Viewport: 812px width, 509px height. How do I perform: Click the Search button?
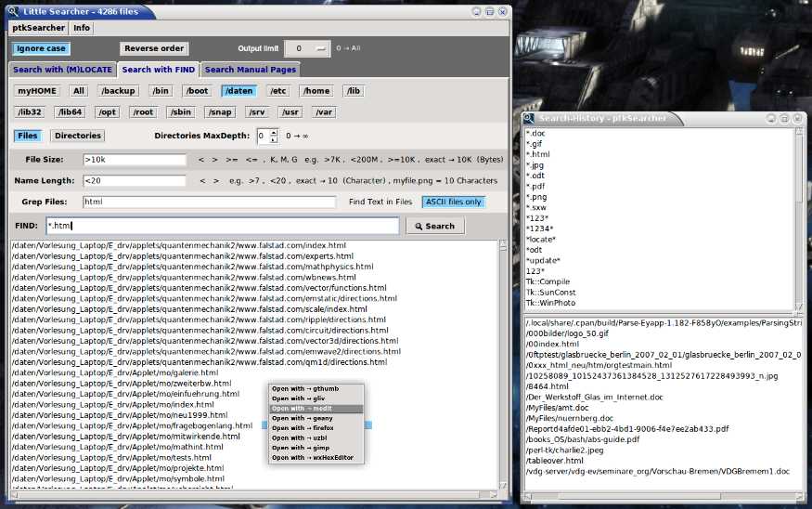tap(435, 226)
